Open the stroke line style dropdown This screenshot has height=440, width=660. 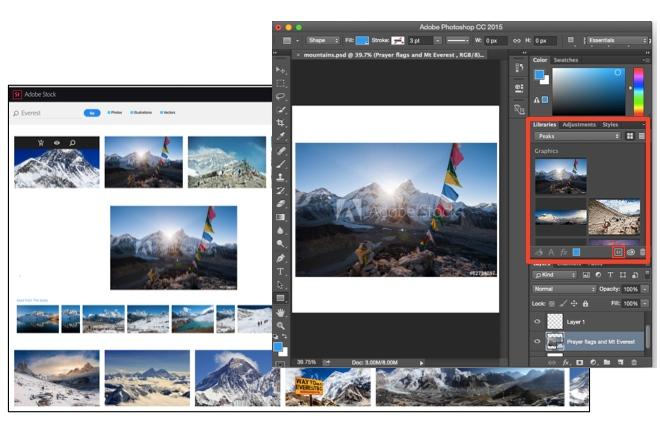458,40
